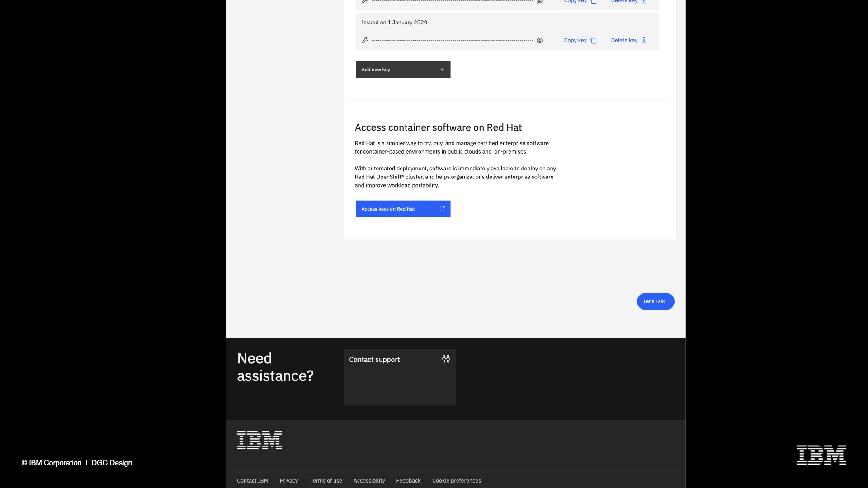Click the people icon in Contact support card
Image resolution: width=868 pixels, height=488 pixels.
(446, 359)
